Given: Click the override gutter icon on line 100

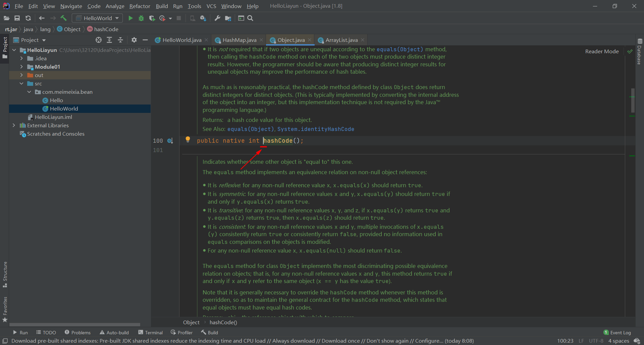Looking at the screenshot, I should tap(170, 141).
